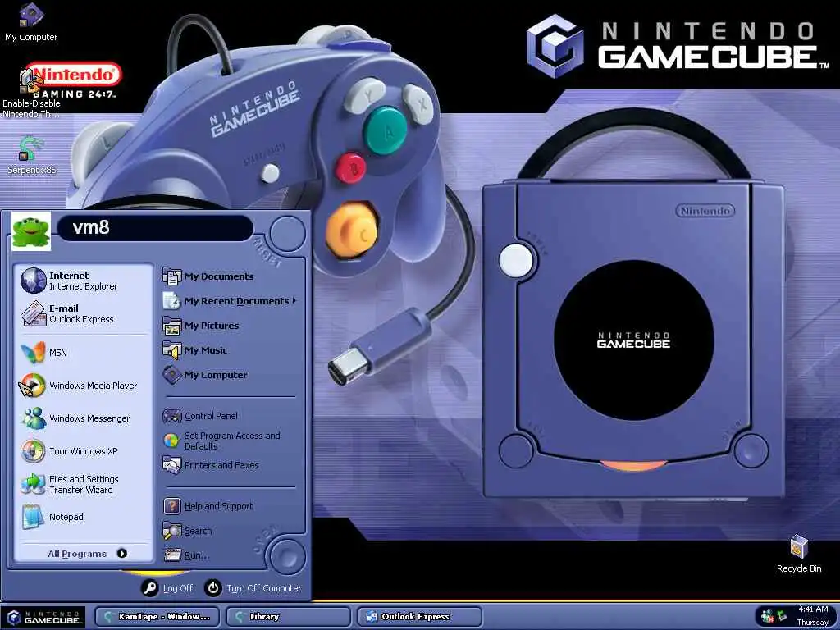Click the My Documents folder icon
The width and height of the screenshot is (840, 630).
point(172,276)
